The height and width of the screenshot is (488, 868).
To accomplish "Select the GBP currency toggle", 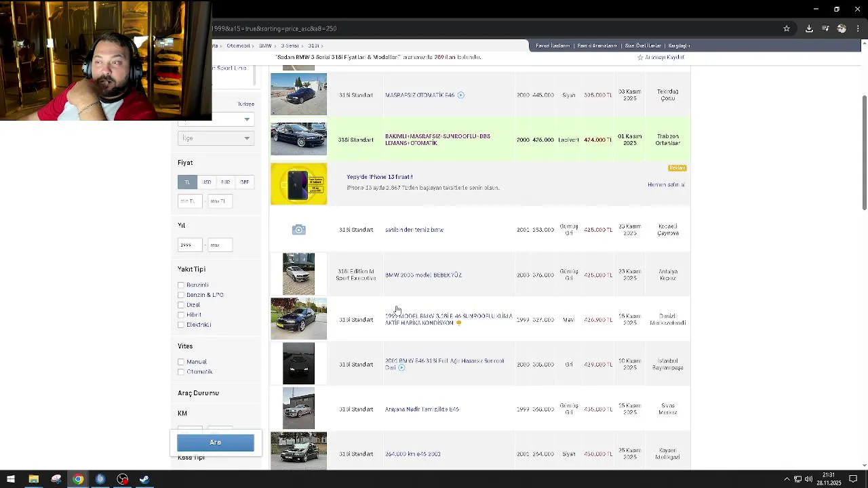I will [x=244, y=182].
